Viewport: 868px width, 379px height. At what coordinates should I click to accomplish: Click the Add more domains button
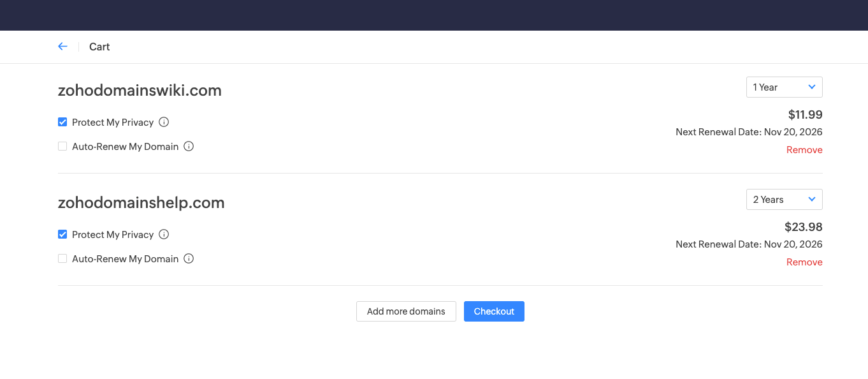[406, 311]
